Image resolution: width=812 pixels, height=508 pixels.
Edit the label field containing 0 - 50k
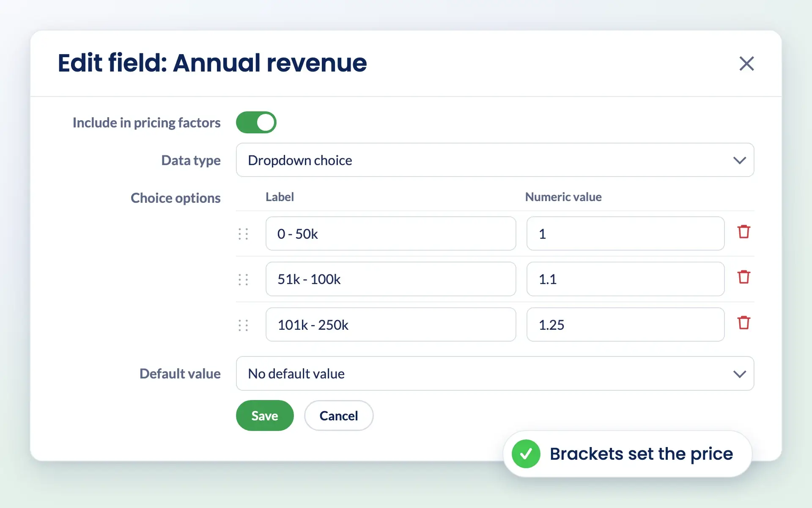tap(391, 234)
